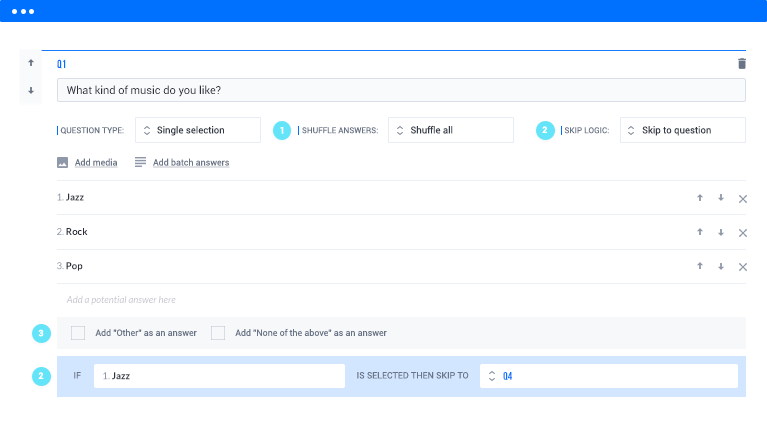The image size is (767, 432).
Task: Open the Question Type dropdown
Action: click(x=198, y=130)
